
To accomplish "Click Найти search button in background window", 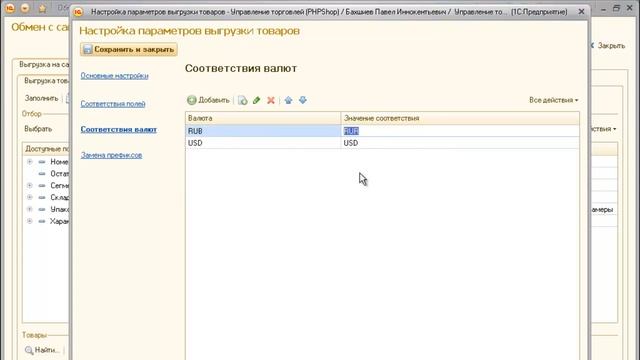I will [x=42, y=350].
